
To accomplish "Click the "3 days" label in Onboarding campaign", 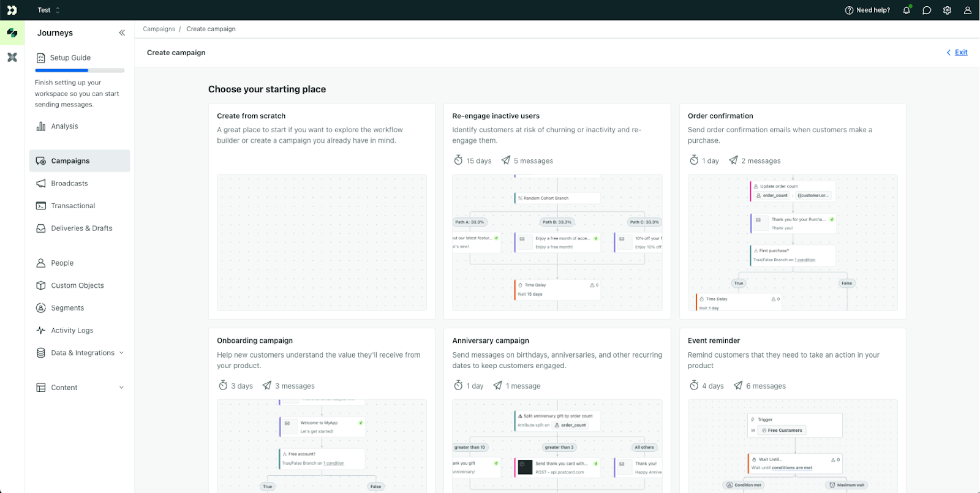I will coord(242,386).
